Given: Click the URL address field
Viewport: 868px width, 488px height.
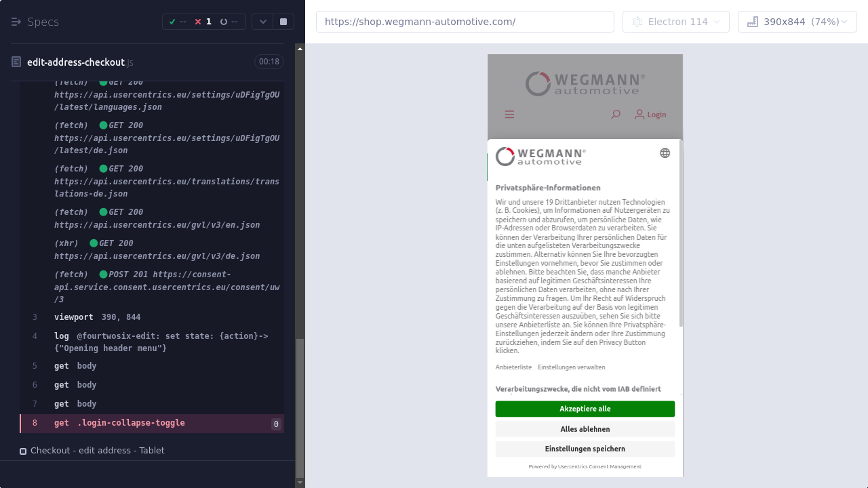Looking at the screenshot, I should point(465,22).
